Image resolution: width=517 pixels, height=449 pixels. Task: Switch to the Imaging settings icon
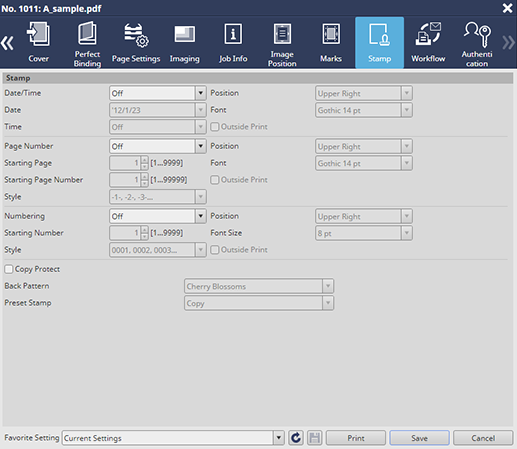[185, 43]
